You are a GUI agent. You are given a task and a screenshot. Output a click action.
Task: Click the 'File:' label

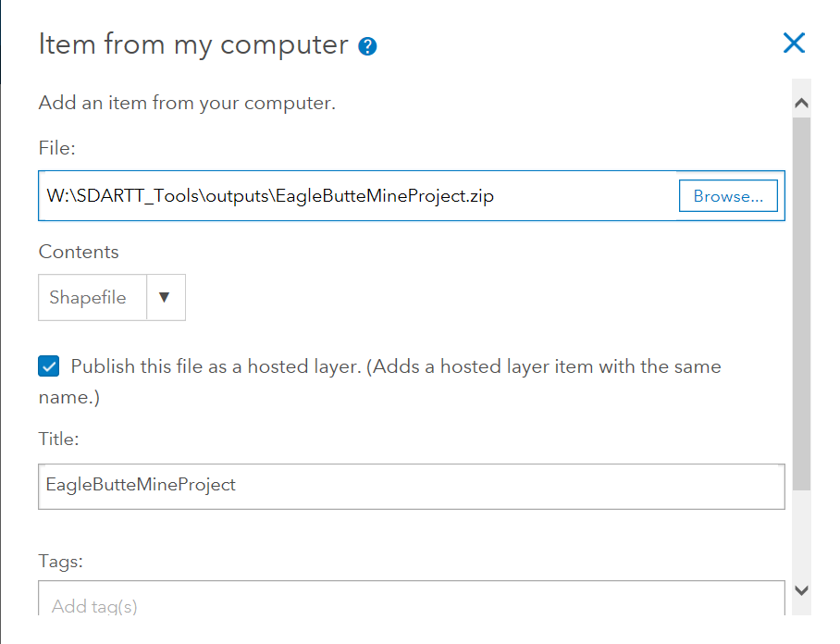[x=56, y=147]
